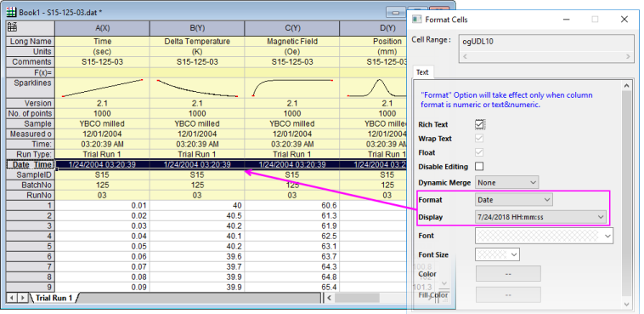Click the Color button
The image size is (644, 314).
[508, 274]
